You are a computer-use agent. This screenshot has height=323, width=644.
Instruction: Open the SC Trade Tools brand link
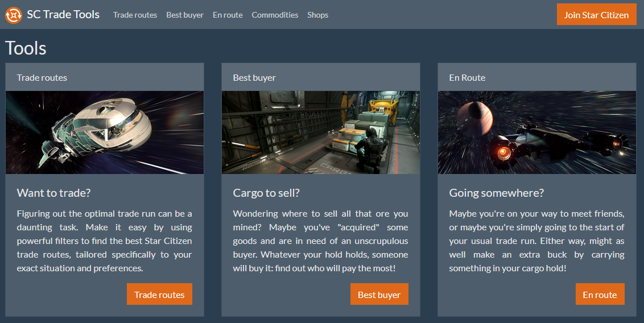tap(52, 15)
